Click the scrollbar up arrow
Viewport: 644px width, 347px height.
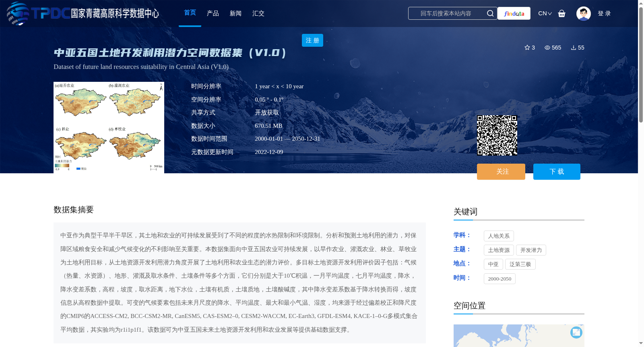coord(641,3)
